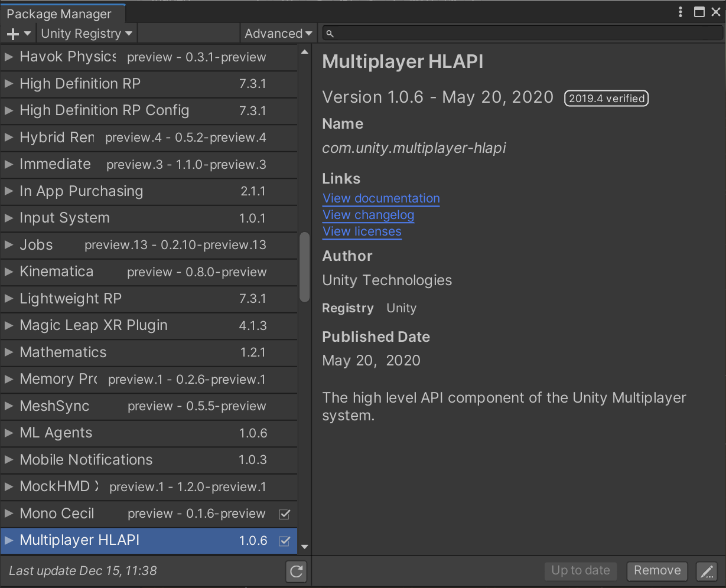Expand the Input System versions
Screen dimensions: 726x588
(x=9, y=218)
